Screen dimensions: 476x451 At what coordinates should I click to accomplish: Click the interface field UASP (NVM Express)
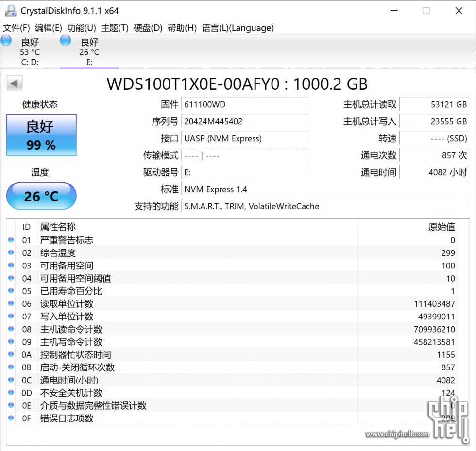tap(245, 139)
